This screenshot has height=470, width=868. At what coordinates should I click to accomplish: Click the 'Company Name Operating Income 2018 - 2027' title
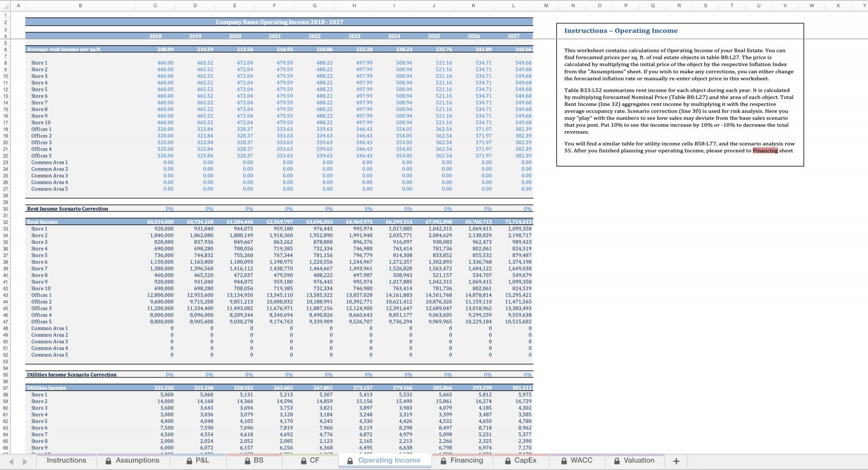[279, 22]
